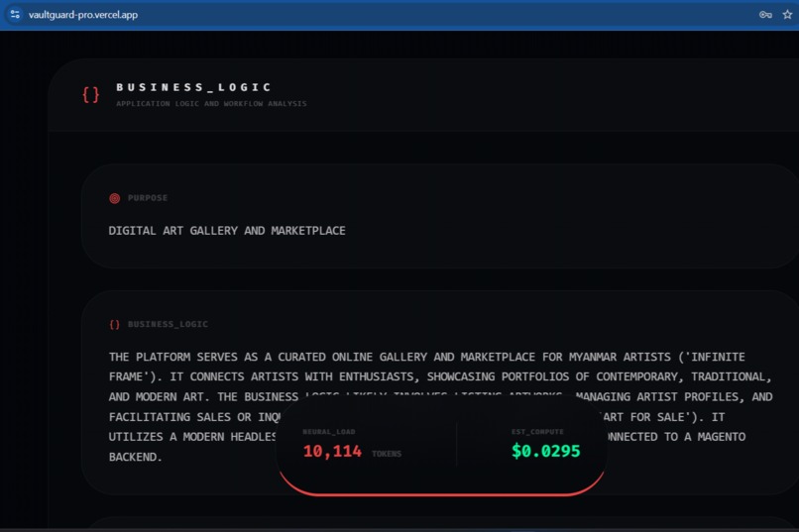Click the PURPOSE label
The image size is (799, 532).
[x=148, y=197]
